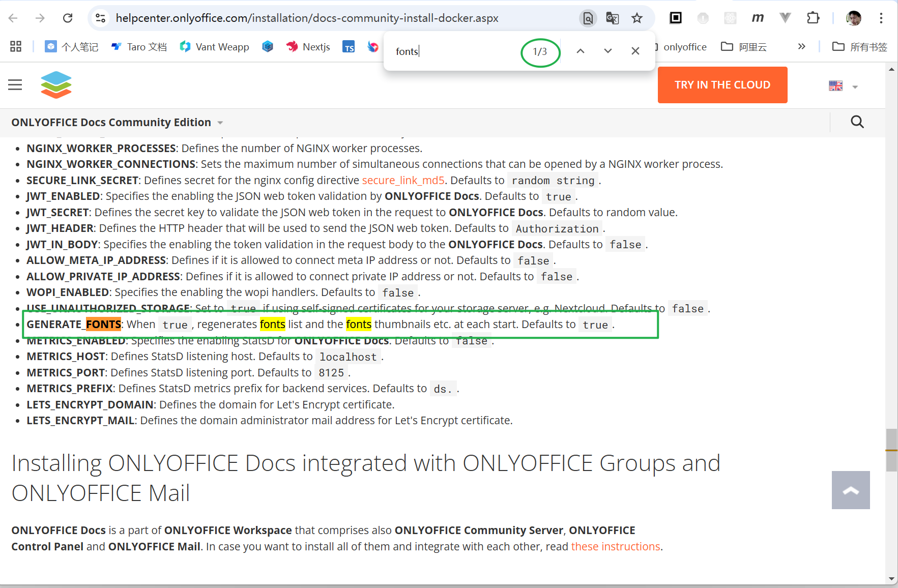Follow the secure_link_md5 link
Image resolution: width=898 pixels, height=588 pixels.
(403, 181)
